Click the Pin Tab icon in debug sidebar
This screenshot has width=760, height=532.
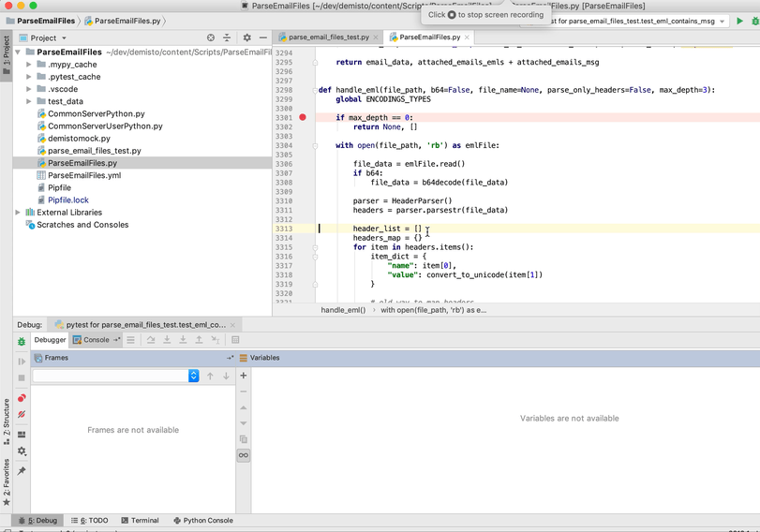(x=22, y=471)
